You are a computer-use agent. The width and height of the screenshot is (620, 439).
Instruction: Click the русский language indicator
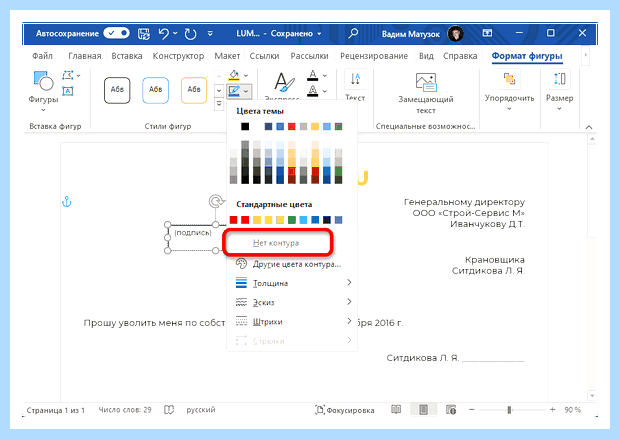pyautogui.click(x=201, y=410)
